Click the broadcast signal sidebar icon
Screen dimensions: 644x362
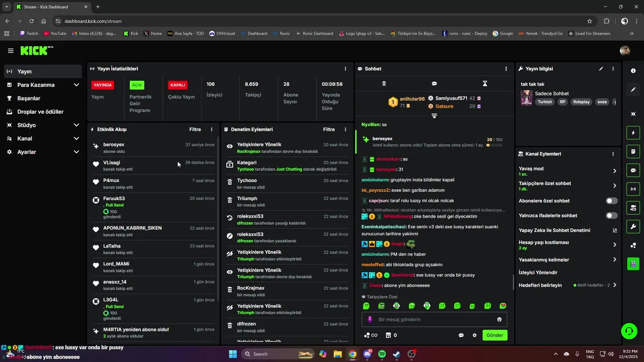tap(633, 189)
